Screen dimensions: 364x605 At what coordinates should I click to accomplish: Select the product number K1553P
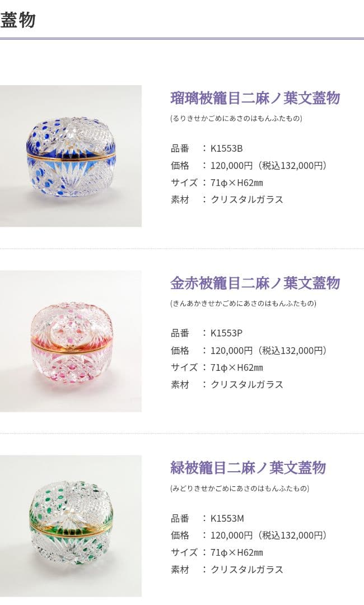point(226,333)
